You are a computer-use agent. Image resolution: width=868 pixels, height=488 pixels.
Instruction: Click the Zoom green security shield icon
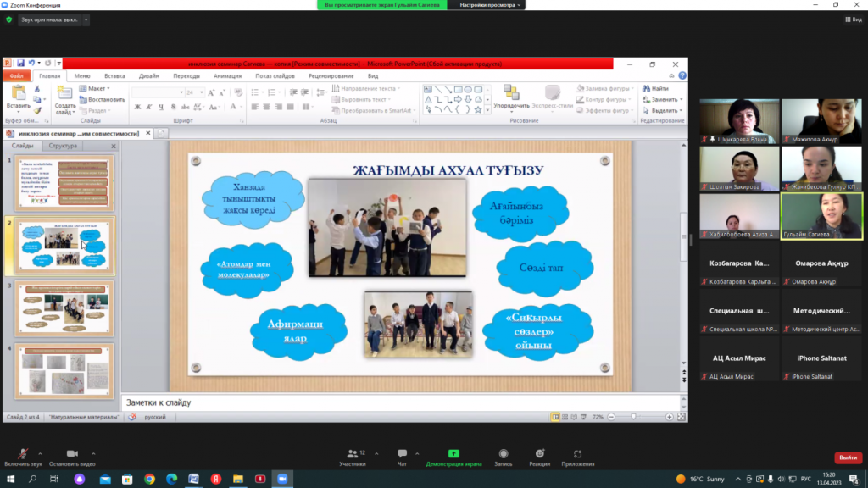pyautogui.click(x=8, y=19)
